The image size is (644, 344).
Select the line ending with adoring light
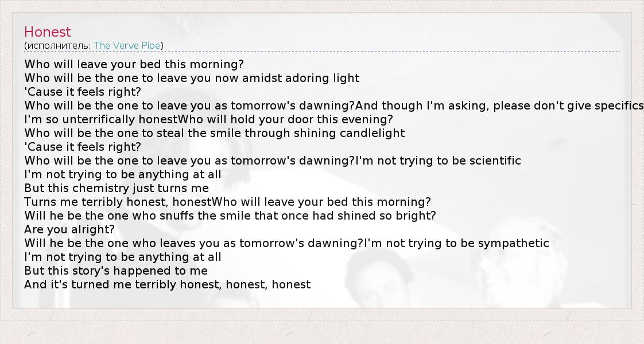192,78
